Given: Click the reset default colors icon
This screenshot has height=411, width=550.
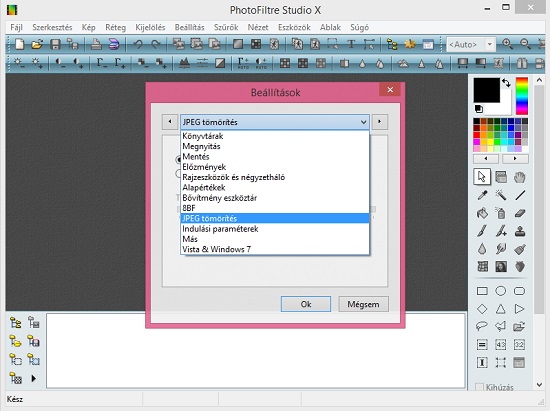Looking at the screenshot, I should tap(478, 109).
